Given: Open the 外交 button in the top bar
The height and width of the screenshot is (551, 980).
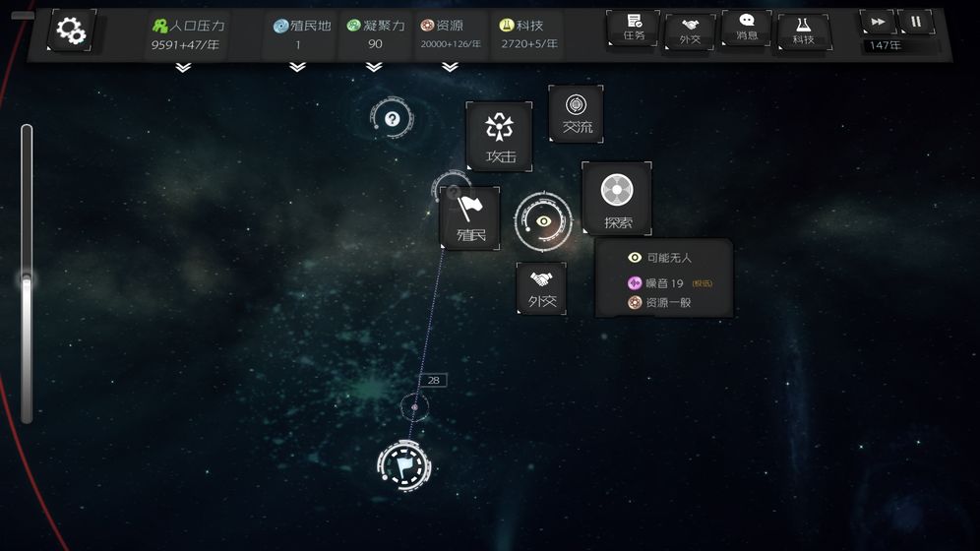Looking at the screenshot, I should [690, 31].
